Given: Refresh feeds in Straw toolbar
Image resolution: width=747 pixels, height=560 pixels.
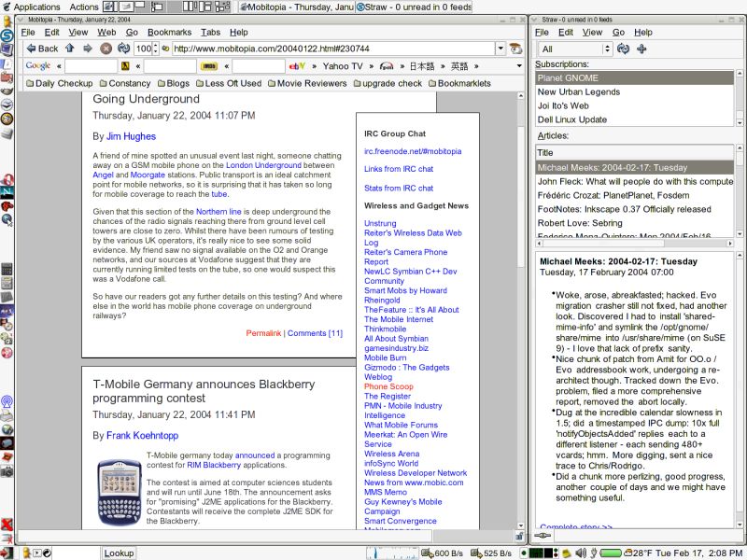Looking at the screenshot, I should tap(623, 49).
